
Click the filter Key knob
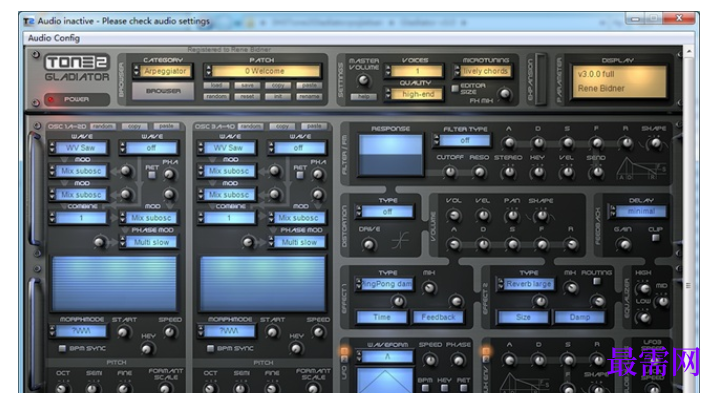[538, 172]
